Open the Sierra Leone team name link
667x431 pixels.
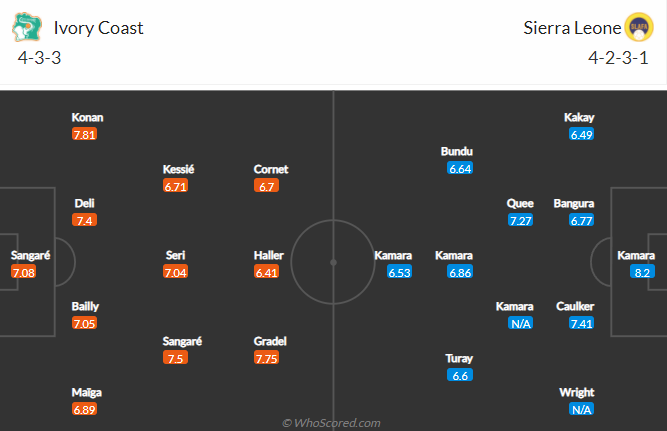coord(572,28)
